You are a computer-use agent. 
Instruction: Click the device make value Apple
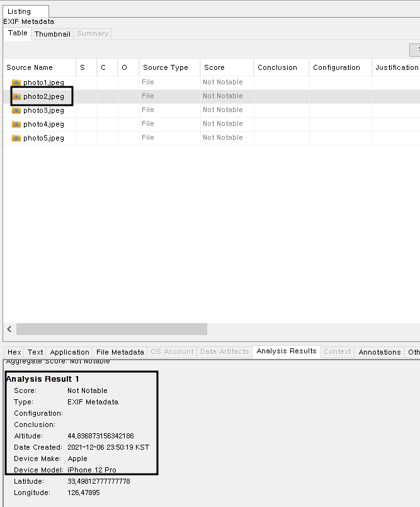pos(77,459)
